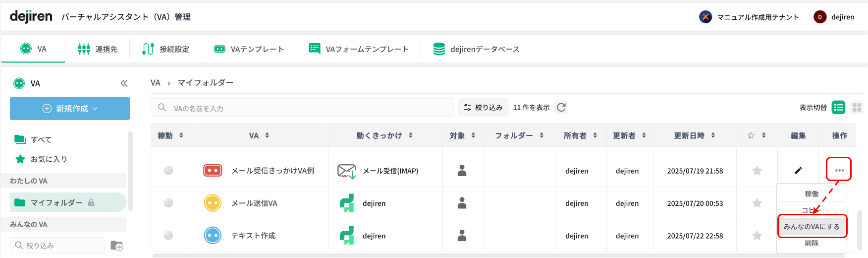Sort by 動くきっかけ column
Screen dimensions: 868x258
(384, 135)
